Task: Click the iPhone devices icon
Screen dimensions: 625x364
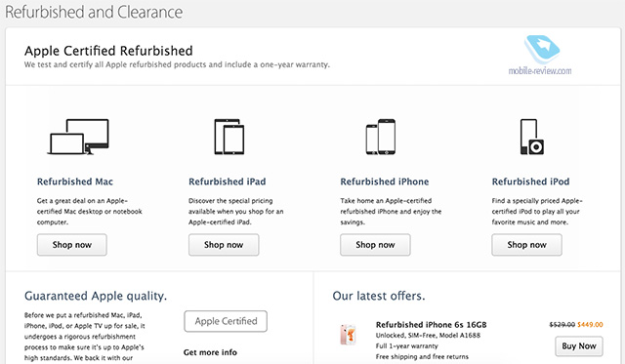Action: (x=381, y=137)
